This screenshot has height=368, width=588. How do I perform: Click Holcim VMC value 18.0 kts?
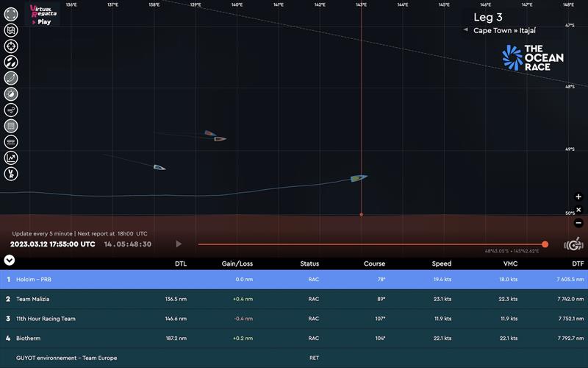(508, 280)
